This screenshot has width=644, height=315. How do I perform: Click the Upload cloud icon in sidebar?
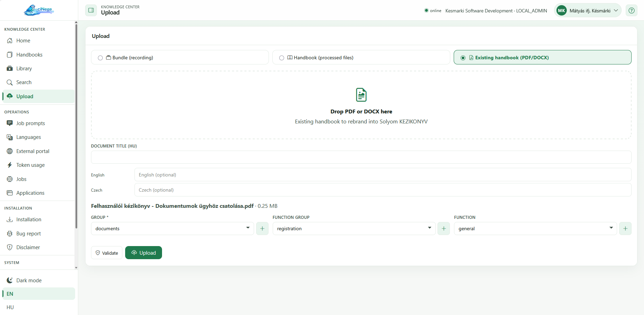click(x=10, y=96)
